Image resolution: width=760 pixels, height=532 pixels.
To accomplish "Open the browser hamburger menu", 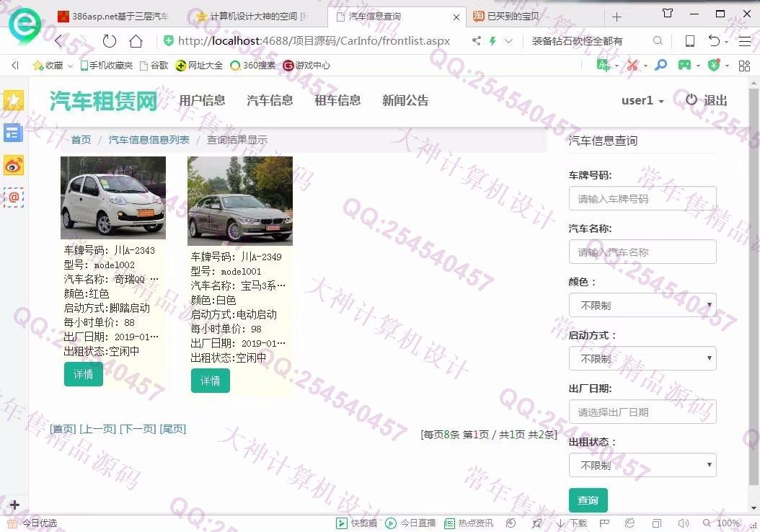I will pyautogui.click(x=745, y=41).
